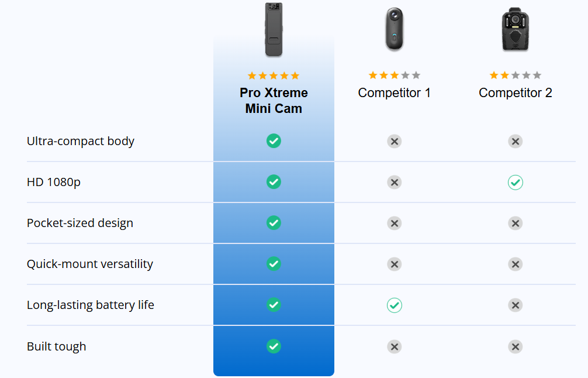
Task: Click the Long-lasting battery life label
Action: [91, 305]
